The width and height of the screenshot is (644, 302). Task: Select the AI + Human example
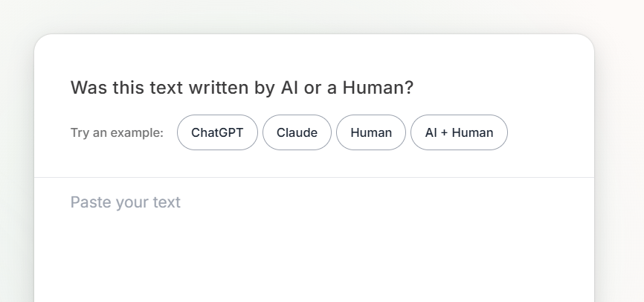pos(459,132)
